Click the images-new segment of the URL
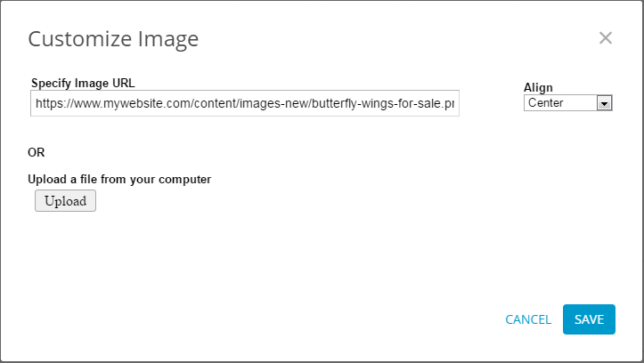Image resolution: width=644 pixels, height=363 pixels. (x=274, y=103)
